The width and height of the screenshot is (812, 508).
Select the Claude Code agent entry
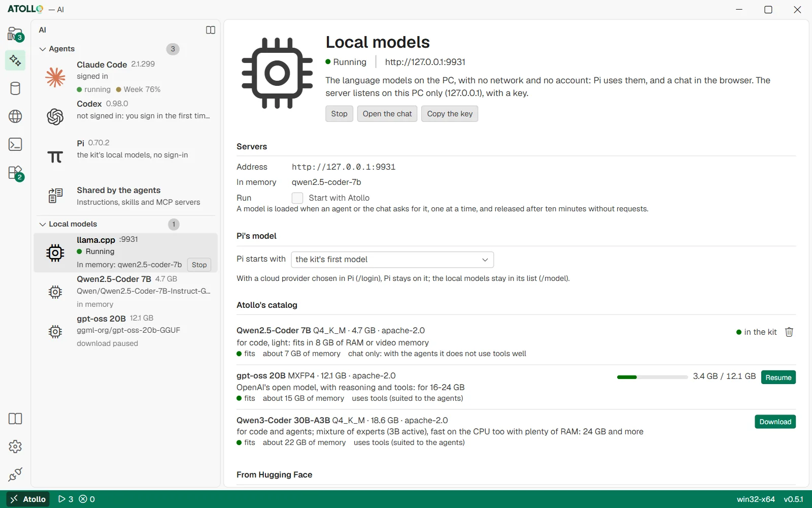(x=125, y=77)
